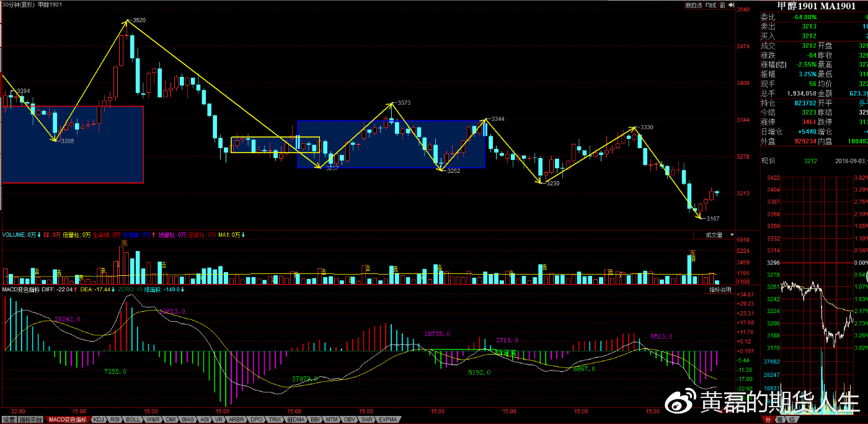Click the 绿面积 value label

point(162,289)
